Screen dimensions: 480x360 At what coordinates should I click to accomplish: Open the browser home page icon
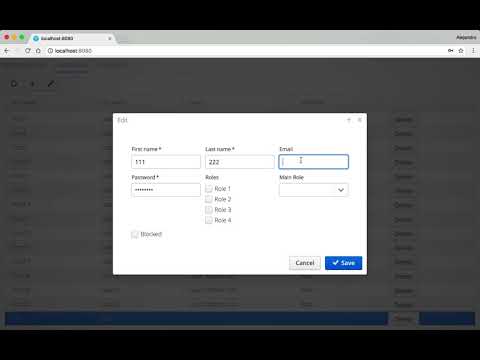tap(38, 51)
